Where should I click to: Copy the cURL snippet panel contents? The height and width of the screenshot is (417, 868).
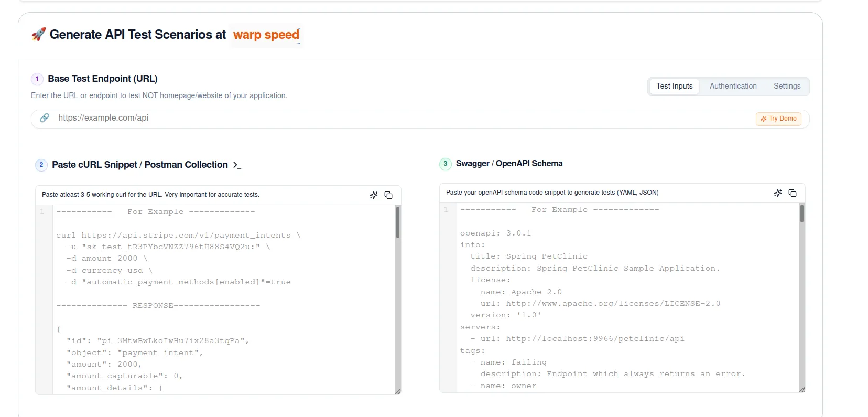click(388, 195)
